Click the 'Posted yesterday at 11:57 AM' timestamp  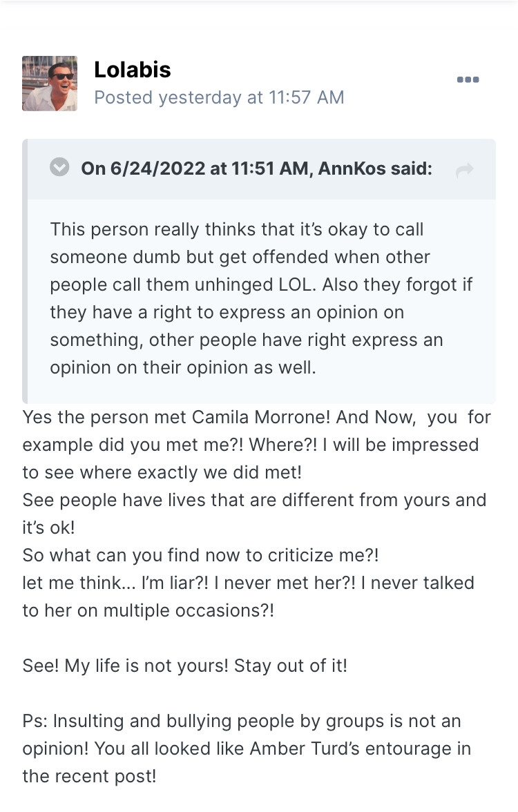[x=218, y=97]
